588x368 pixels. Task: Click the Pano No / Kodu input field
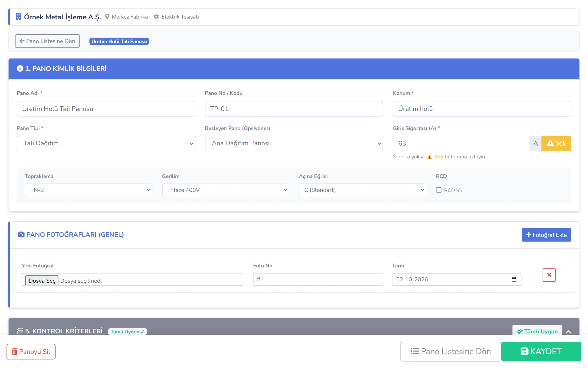(x=294, y=109)
